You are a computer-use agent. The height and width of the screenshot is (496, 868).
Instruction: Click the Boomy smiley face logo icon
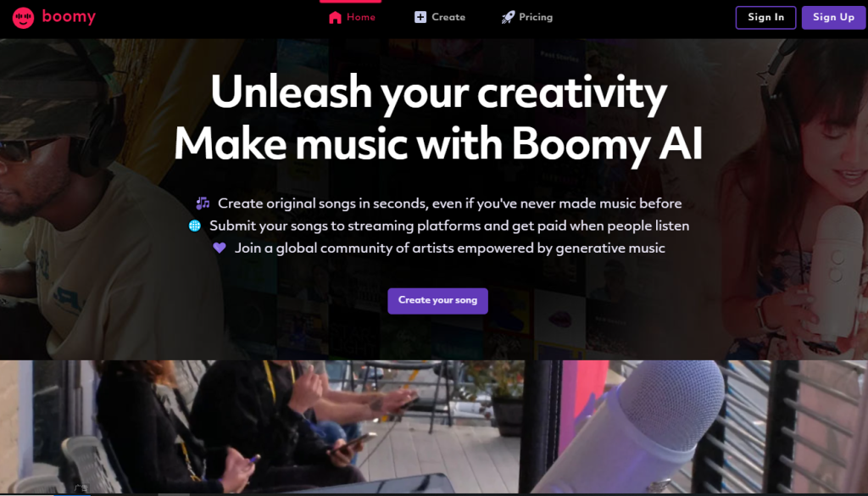pyautogui.click(x=23, y=18)
